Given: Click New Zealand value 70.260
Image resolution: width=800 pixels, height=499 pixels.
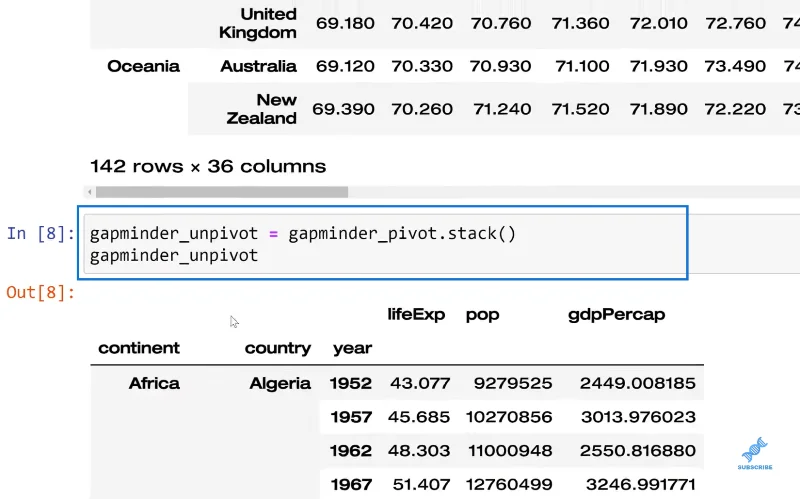Looking at the screenshot, I should click(422, 109).
